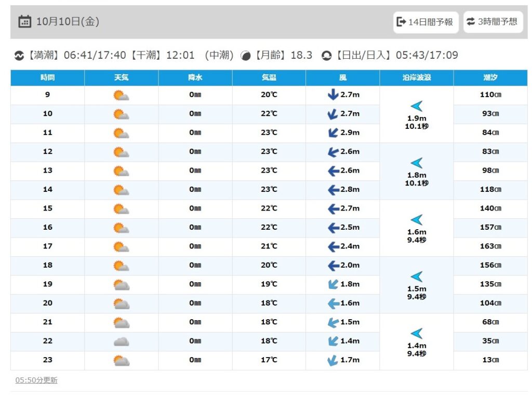
Task: Click the wind arrow for 9時 row
Action: pyautogui.click(x=332, y=95)
